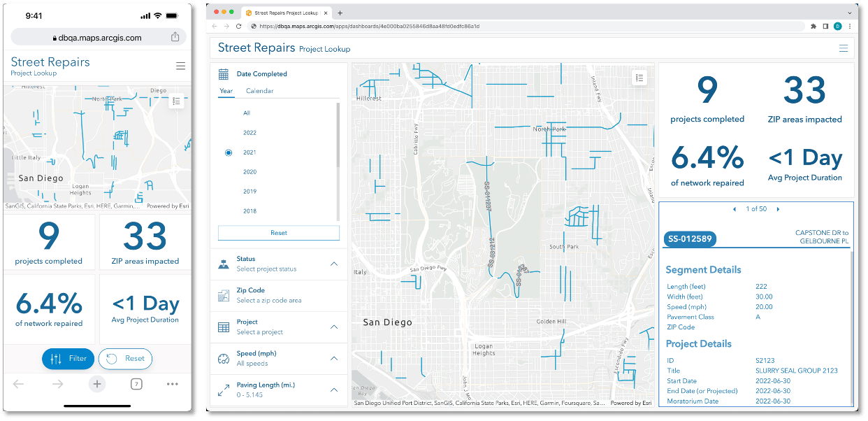Image resolution: width=868 pixels, height=421 pixels.
Task: Click the Reset button below the year list
Action: click(278, 232)
